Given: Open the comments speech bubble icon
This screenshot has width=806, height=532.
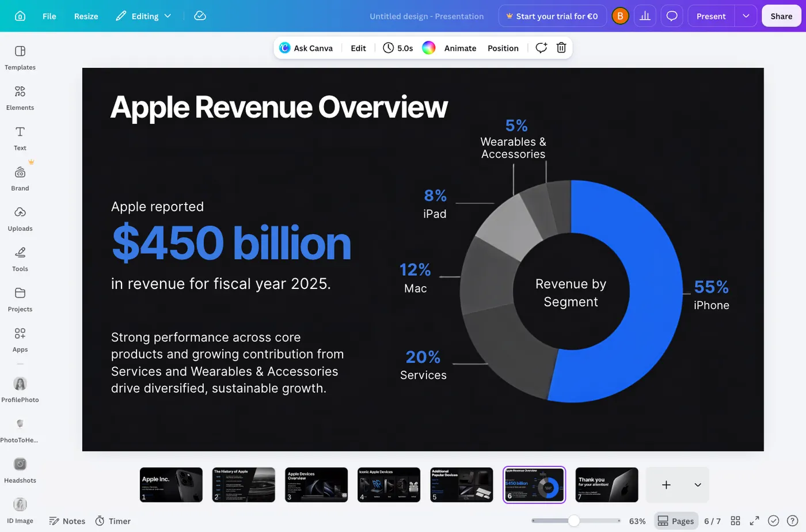Looking at the screenshot, I should pyautogui.click(x=672, y=16).
